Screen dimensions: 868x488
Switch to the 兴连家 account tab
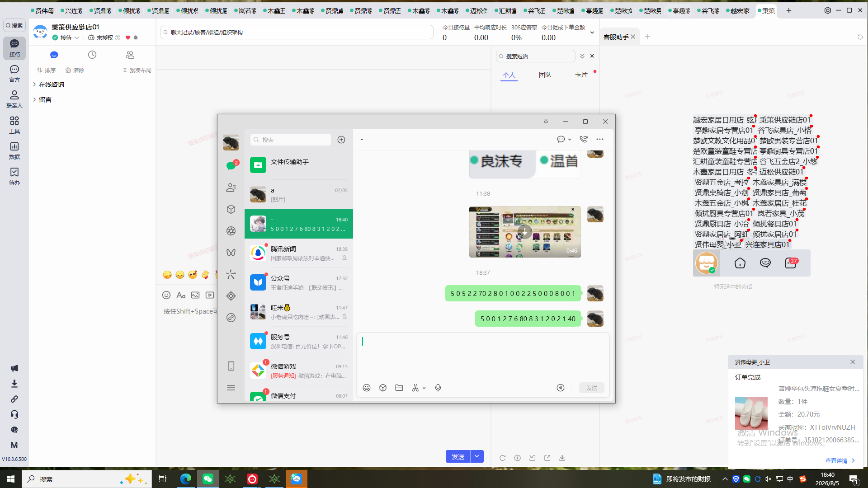[71, 11]
